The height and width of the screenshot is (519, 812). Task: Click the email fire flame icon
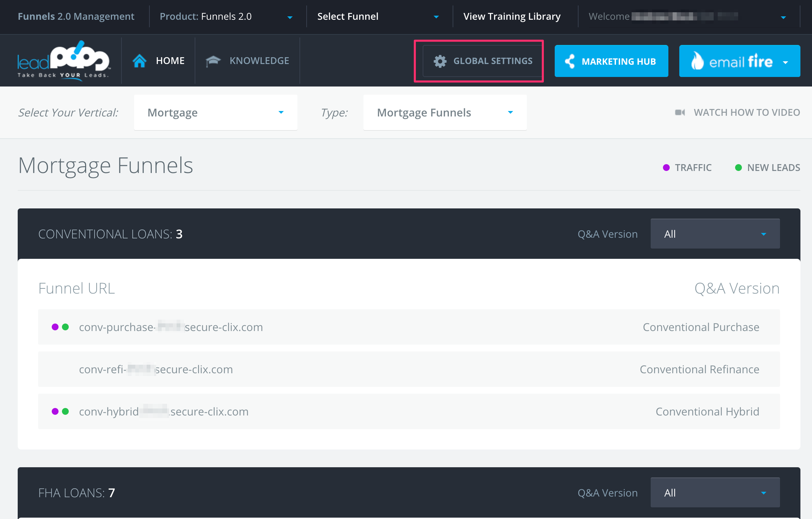click(x=697, y=61)
